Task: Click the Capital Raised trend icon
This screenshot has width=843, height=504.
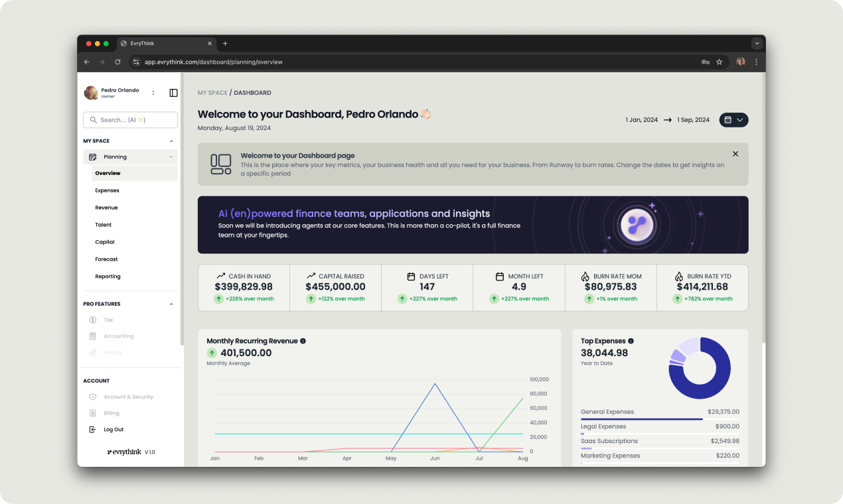Action: click(311, 276)
